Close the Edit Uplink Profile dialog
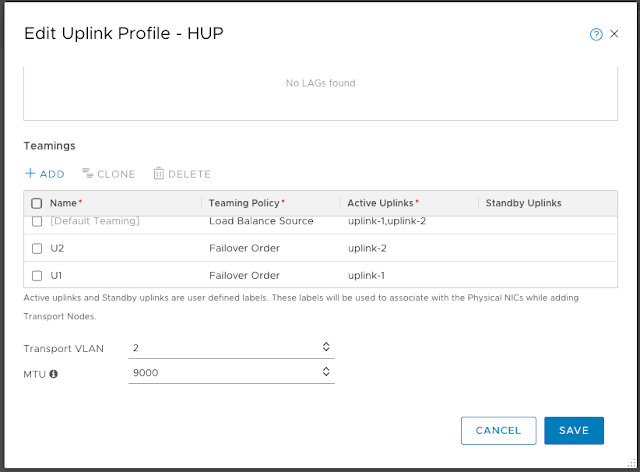 (x=613, y=34)
